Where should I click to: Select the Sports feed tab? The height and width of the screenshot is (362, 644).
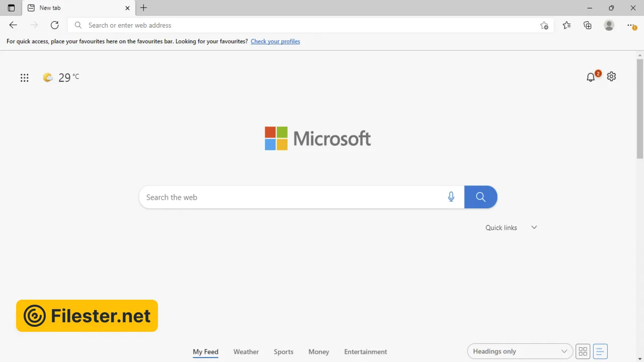[x=283, y=352]
